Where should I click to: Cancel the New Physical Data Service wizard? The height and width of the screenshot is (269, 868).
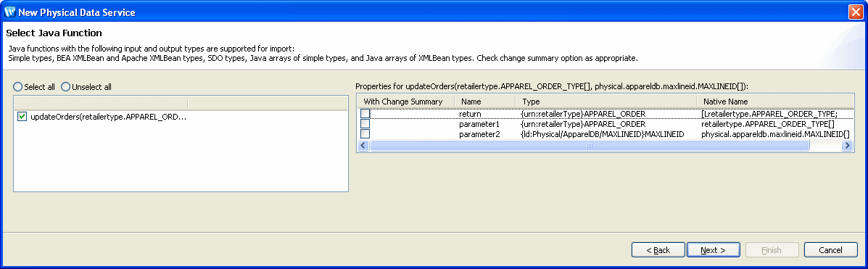click(831, 250)
